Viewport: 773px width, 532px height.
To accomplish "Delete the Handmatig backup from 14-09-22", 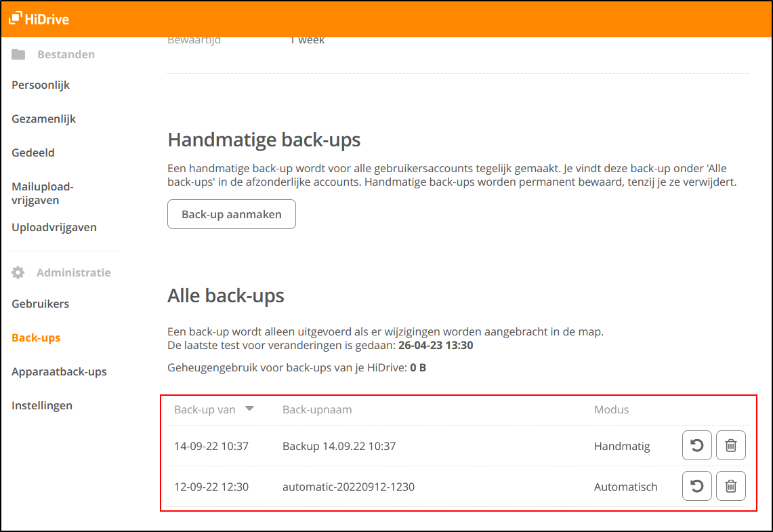I will pyautogui.click(x=730, y=445).
